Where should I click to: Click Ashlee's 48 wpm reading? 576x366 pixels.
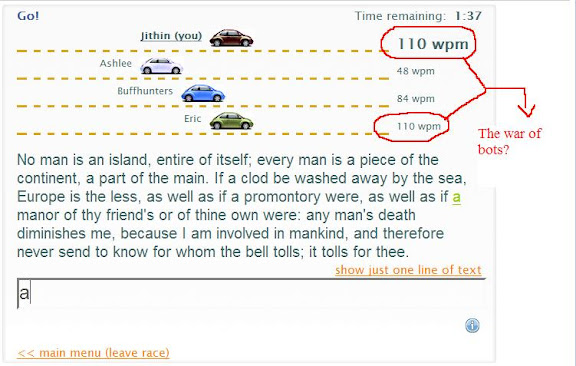pos(415,71)
